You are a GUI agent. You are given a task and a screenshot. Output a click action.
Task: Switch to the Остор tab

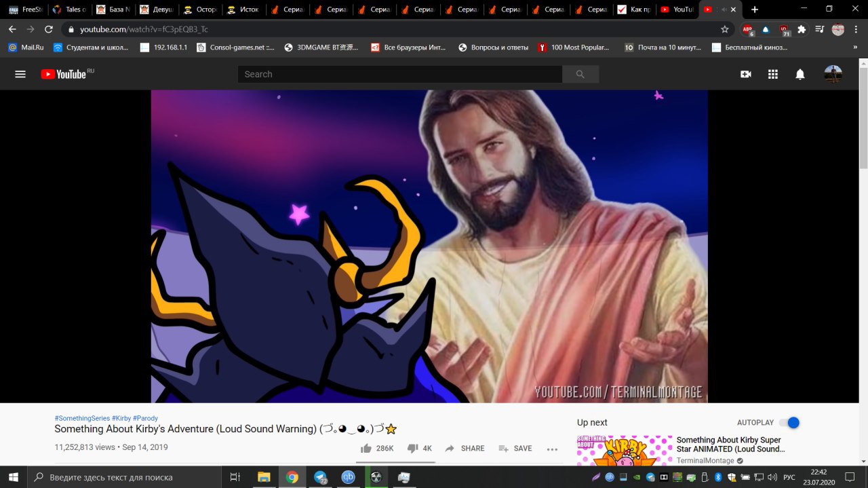199,10
